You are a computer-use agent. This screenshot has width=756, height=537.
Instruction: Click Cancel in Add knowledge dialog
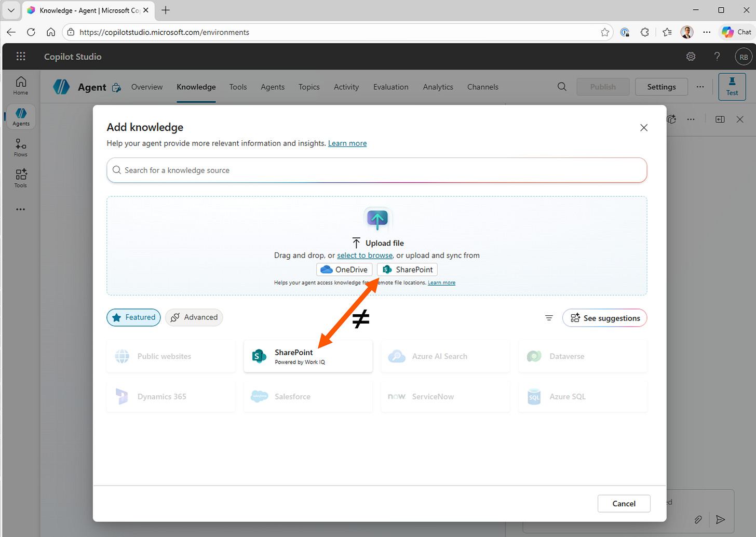624,503
